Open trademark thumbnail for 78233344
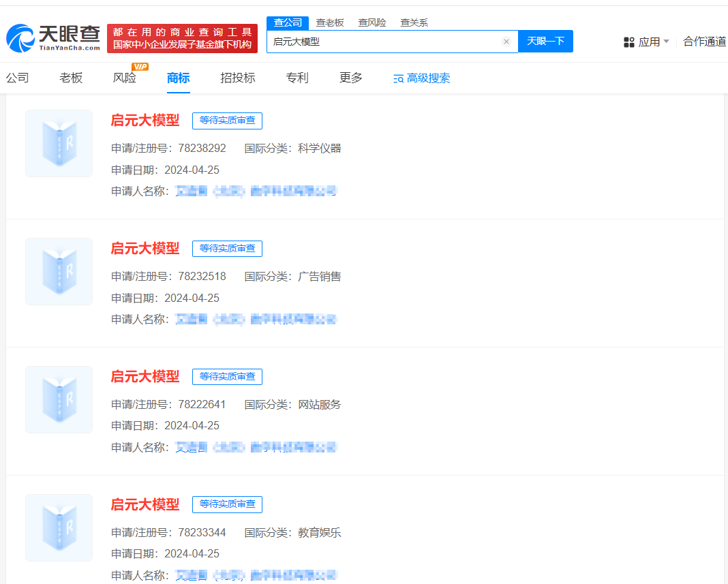 tap(59, 528)
